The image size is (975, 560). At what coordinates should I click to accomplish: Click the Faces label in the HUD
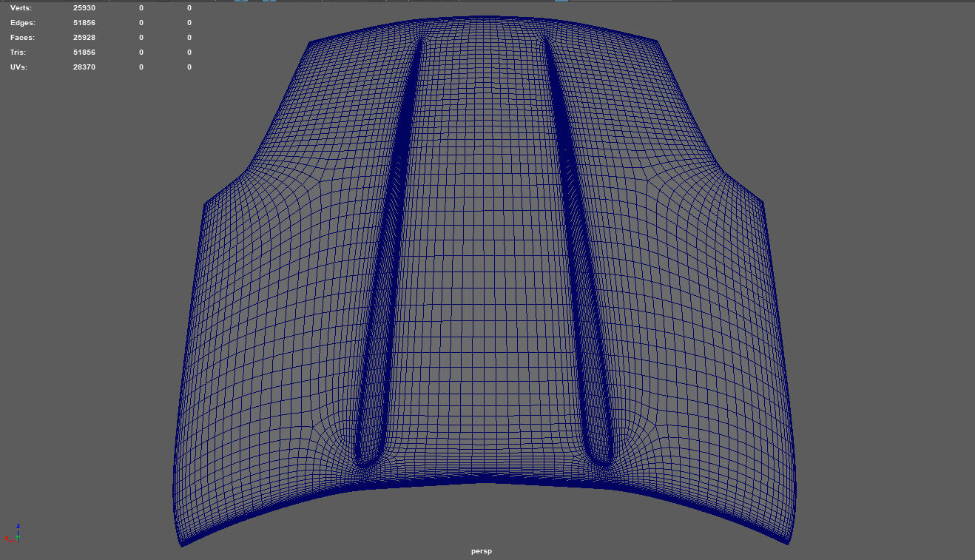pyautogui.click(x=22, y=38)
